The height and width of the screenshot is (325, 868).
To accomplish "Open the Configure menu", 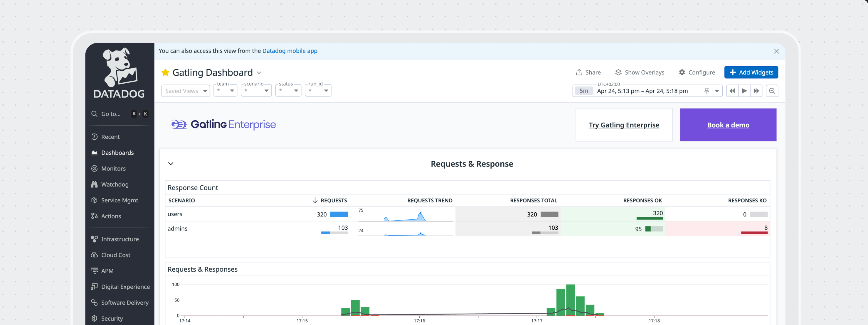I will point(697,72).
